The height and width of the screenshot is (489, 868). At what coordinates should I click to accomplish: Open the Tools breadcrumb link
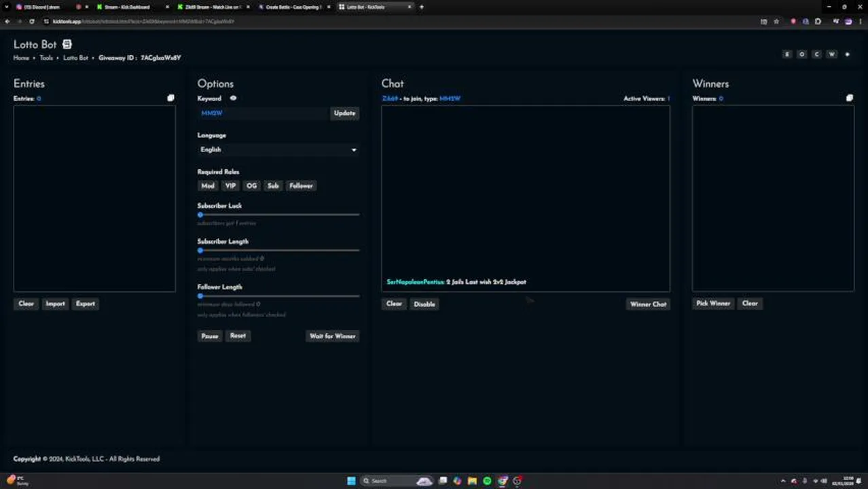coord(46,58)
